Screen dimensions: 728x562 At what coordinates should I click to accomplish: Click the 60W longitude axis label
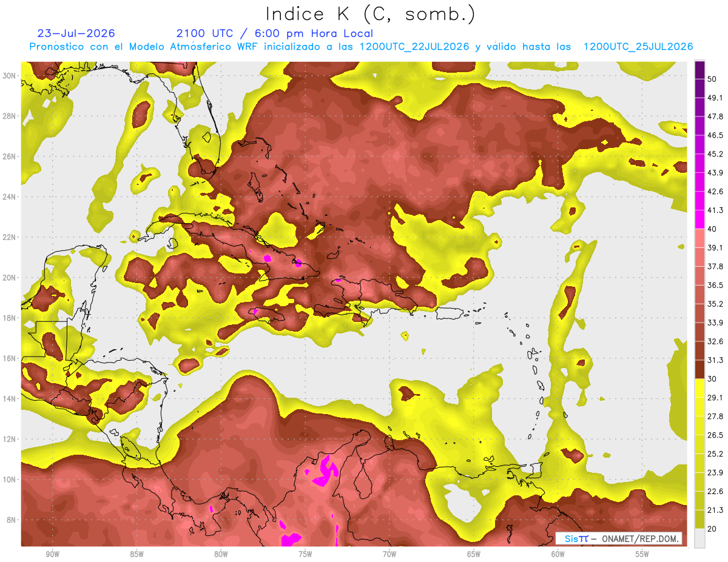point(558,554)
